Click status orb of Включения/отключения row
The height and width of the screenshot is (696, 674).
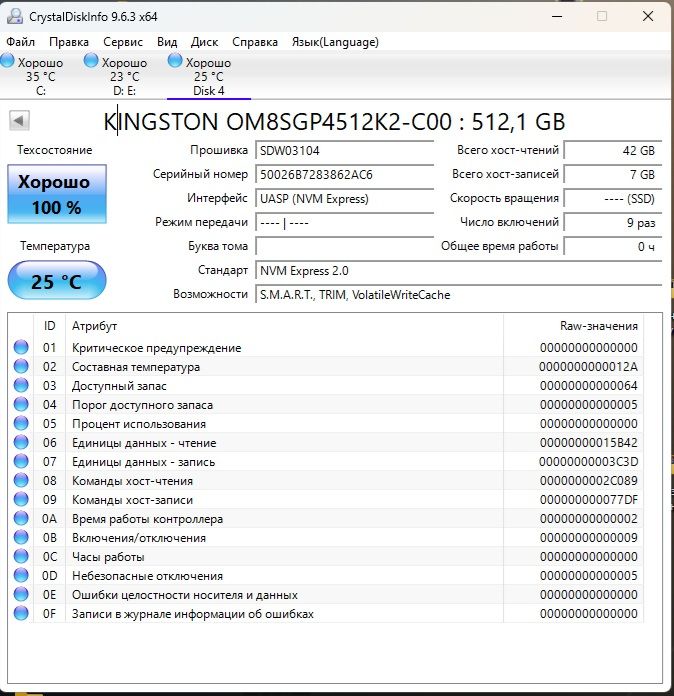[21, 538]
